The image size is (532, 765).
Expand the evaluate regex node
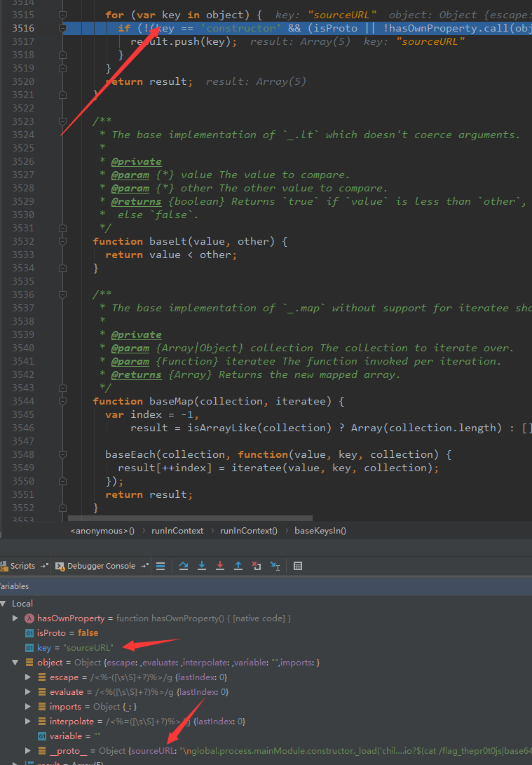(28, 692)
